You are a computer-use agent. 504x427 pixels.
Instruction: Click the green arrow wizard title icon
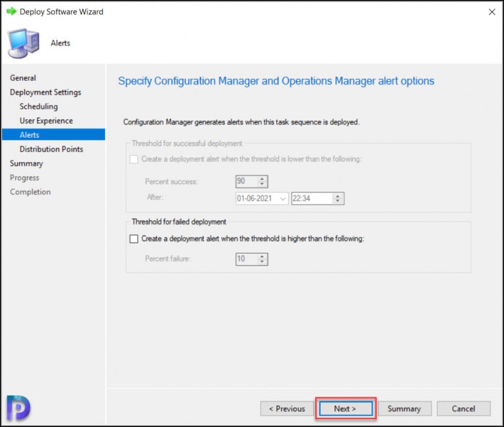(x=12, y=12)
